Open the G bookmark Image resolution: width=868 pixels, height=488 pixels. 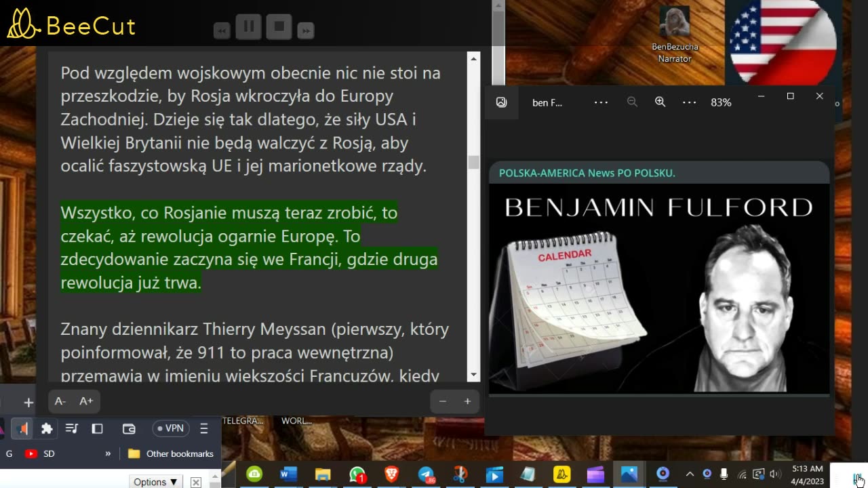pos(9,454)
